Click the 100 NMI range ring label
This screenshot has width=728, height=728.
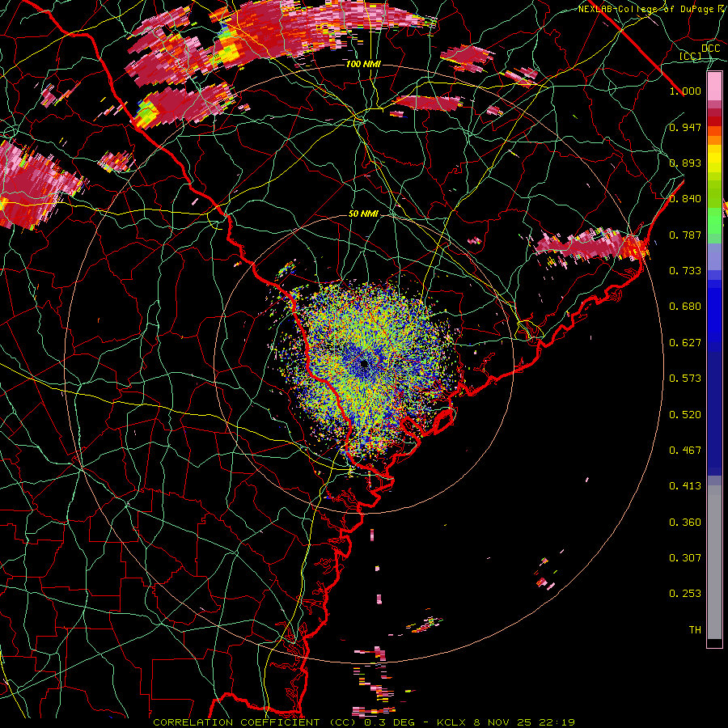363,64
